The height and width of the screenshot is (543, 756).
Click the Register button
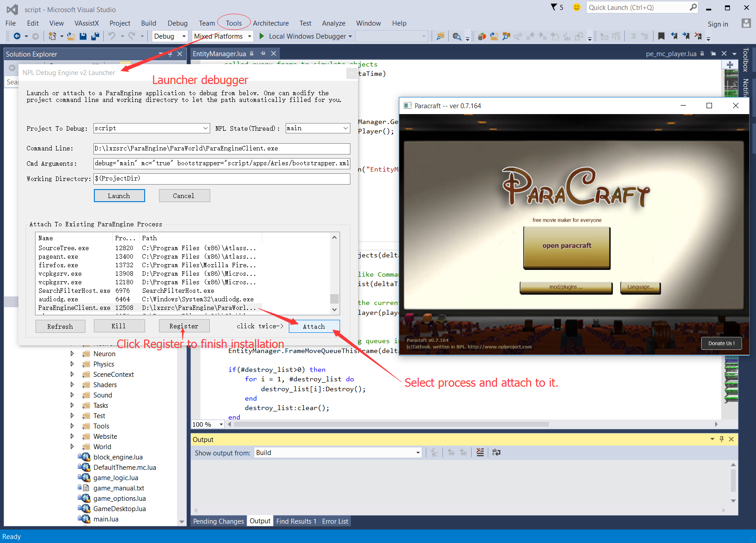click(184, 326)
